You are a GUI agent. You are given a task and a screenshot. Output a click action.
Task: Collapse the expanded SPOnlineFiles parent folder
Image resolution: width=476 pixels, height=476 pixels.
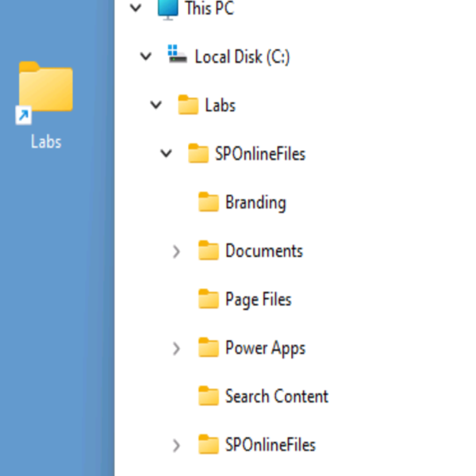pyautogui.click(x=167, y=153)
